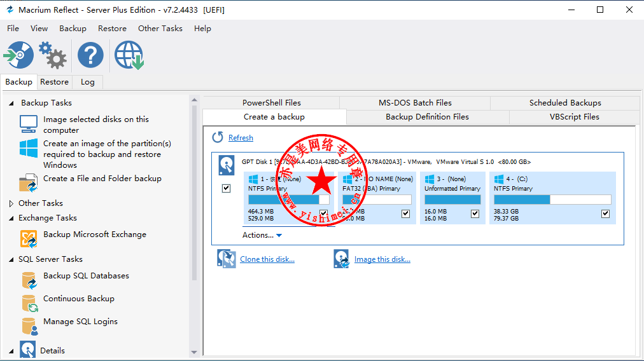This screenshot has height=361, width=644.
Task: Click the sidebar scroll up arrow
Action: click(x=194, y=100)
